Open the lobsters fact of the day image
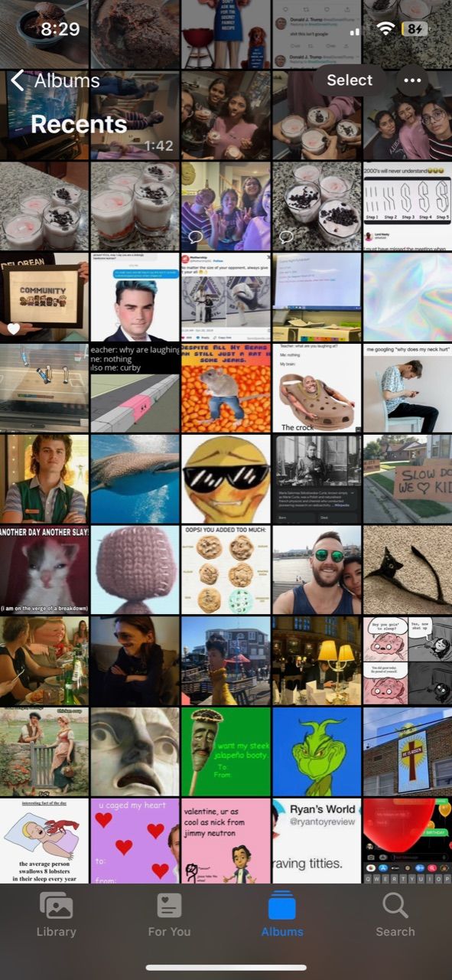Image resolution: width=452 pixels, height=980 pixels. [44, 841]
